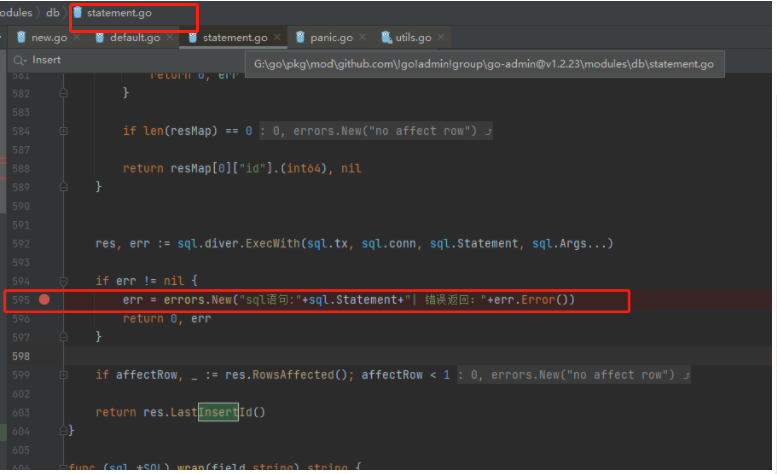
Task: Close the statement.go tab
Action: pos(277,37)
